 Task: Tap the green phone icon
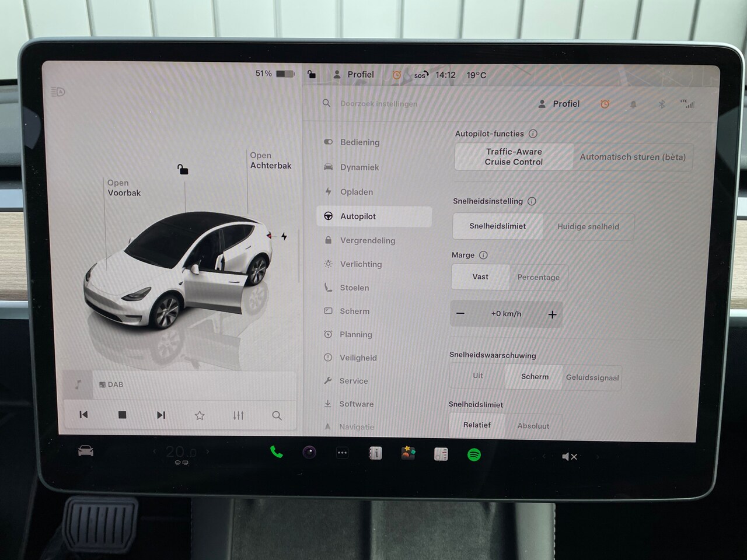277,452
